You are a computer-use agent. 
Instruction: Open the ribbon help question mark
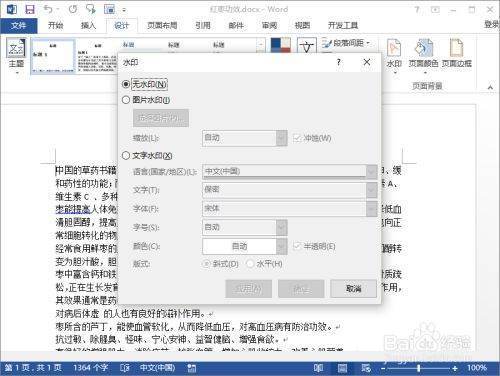(417, 9)
